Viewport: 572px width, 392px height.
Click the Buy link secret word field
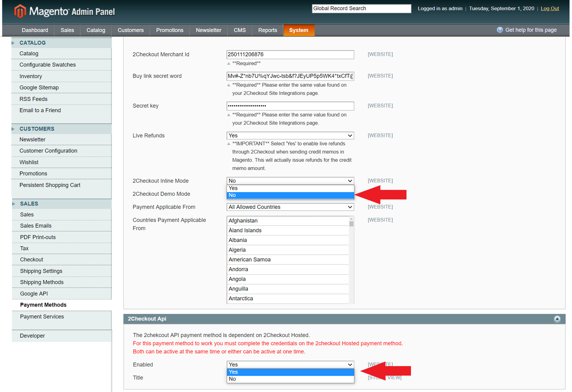point(290,76)
